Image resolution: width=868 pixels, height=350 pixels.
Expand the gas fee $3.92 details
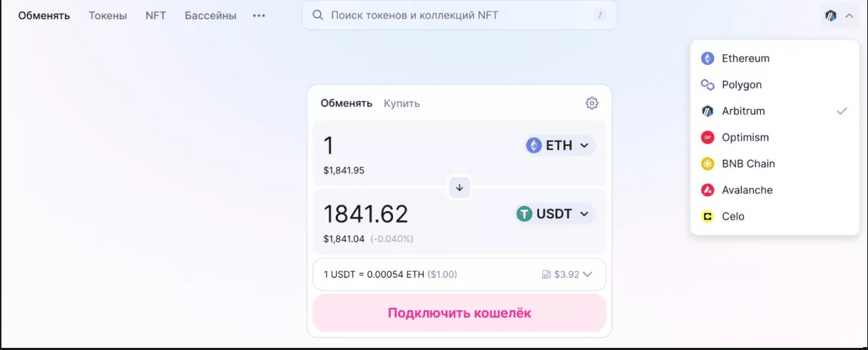pyautogui.click(x=567, y=274)
